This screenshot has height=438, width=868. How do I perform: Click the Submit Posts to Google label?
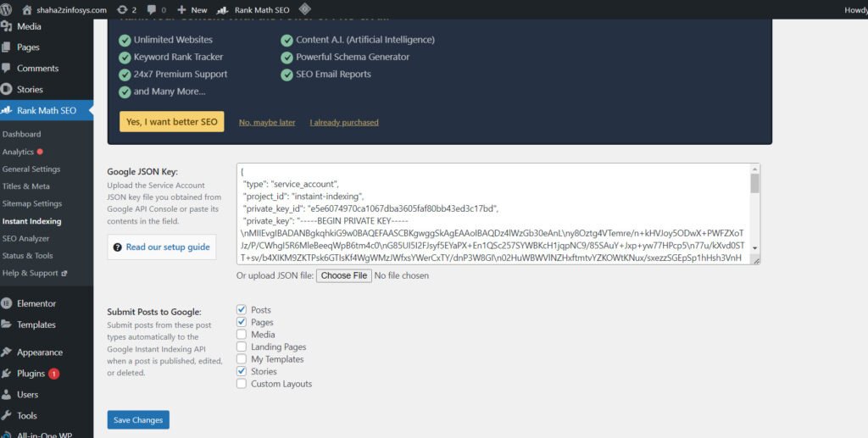tap(154, 312)
